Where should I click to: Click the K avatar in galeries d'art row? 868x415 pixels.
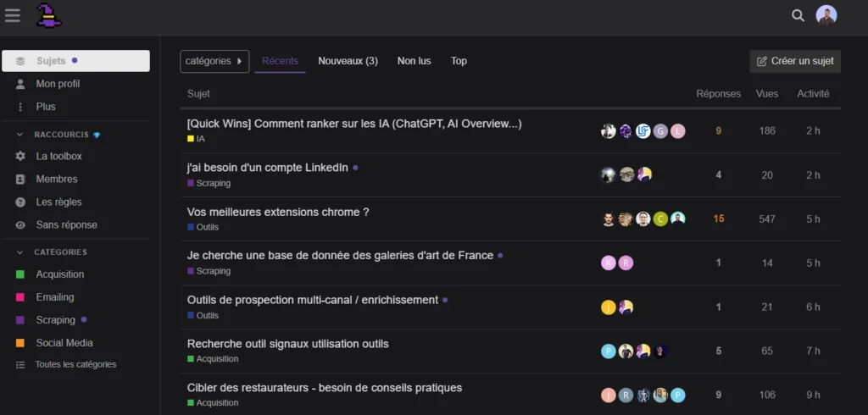609,263
